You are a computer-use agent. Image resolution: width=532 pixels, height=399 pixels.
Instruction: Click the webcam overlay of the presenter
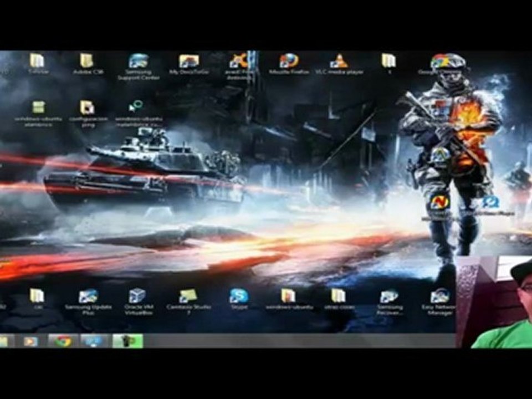point(494,303)
